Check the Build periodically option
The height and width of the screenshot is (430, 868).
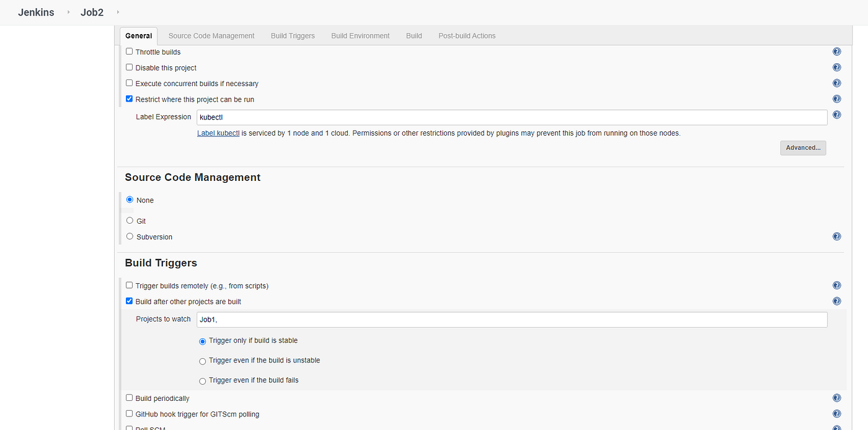coord(129,397)
